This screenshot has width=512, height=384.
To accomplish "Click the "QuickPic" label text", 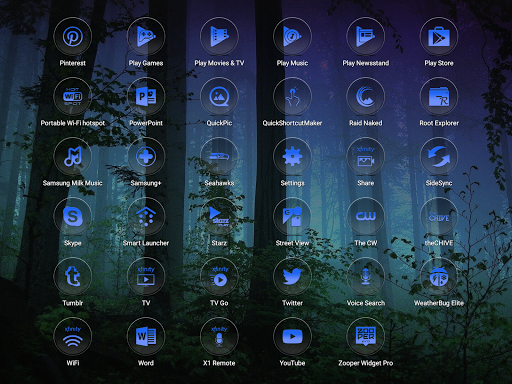I will point(219,123).
